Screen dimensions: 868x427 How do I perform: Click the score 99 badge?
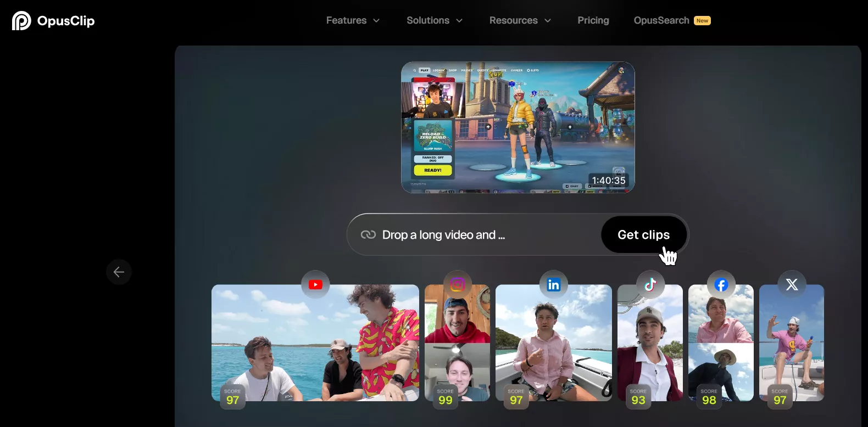coord(446,397)
